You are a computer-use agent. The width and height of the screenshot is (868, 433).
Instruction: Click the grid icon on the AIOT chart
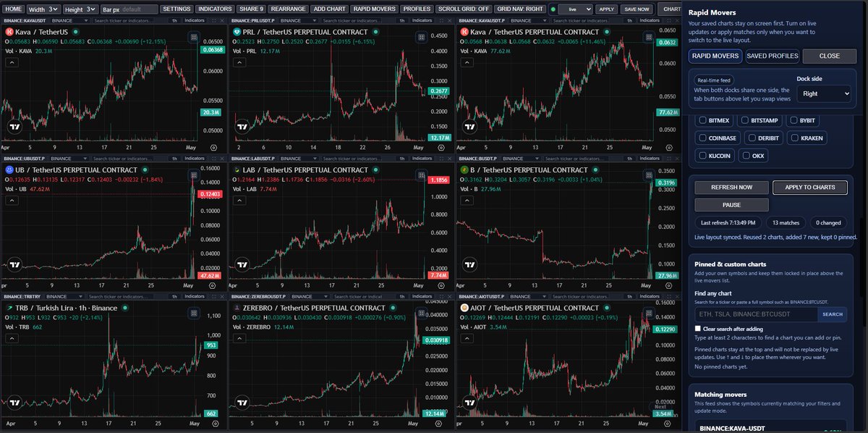647,314
